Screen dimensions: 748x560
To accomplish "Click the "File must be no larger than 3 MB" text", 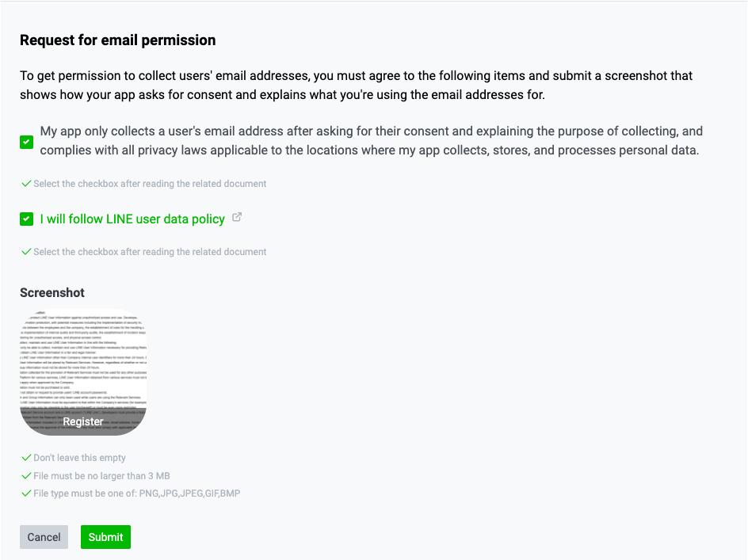I will (x=101, y=476).
